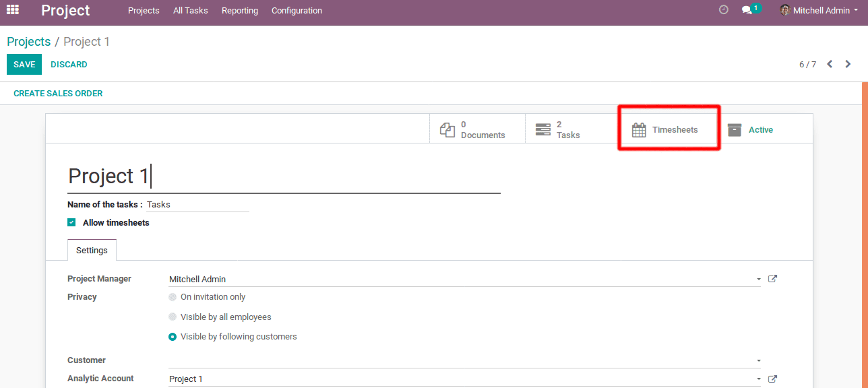Expand Customer dropdown arrow
Viewport: 868px width, 388px height.
(759, 361)
